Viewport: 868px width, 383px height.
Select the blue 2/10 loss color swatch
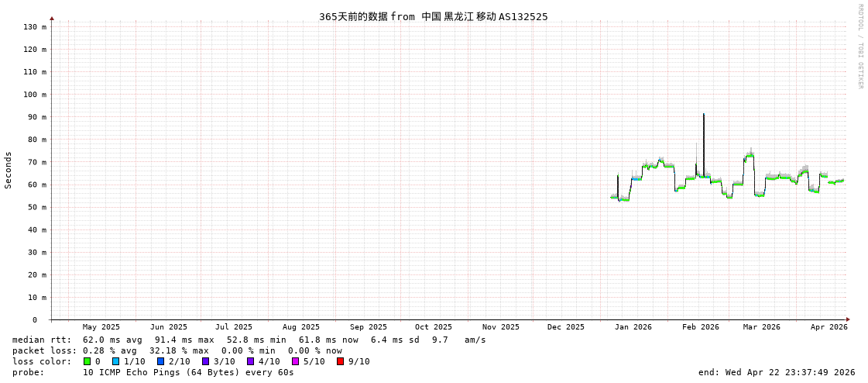tap(160, 361)
